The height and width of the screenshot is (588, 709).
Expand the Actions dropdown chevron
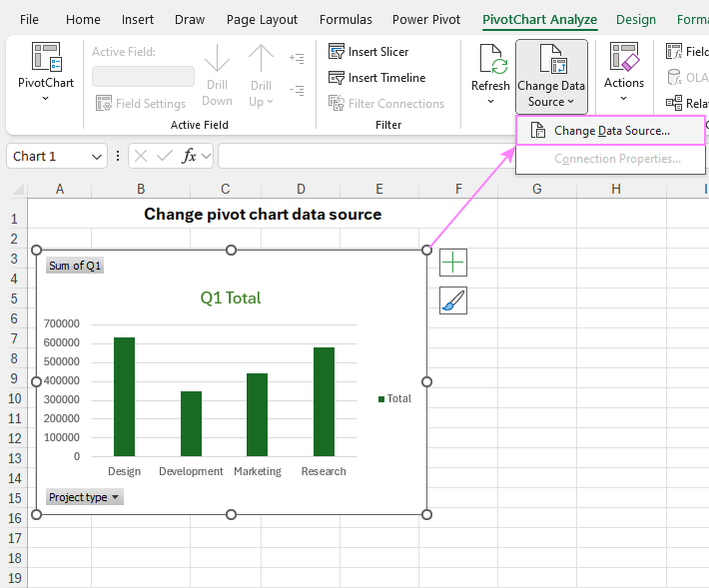click(623, 98)
